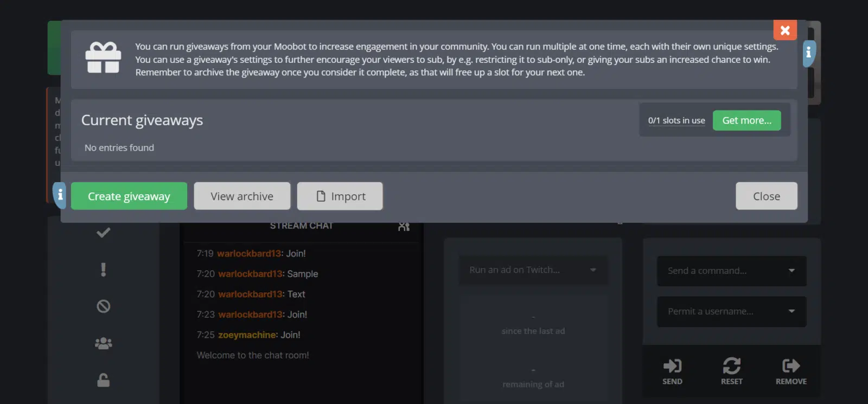
Task: Click the REMOVE icon button
Action: 791,371
